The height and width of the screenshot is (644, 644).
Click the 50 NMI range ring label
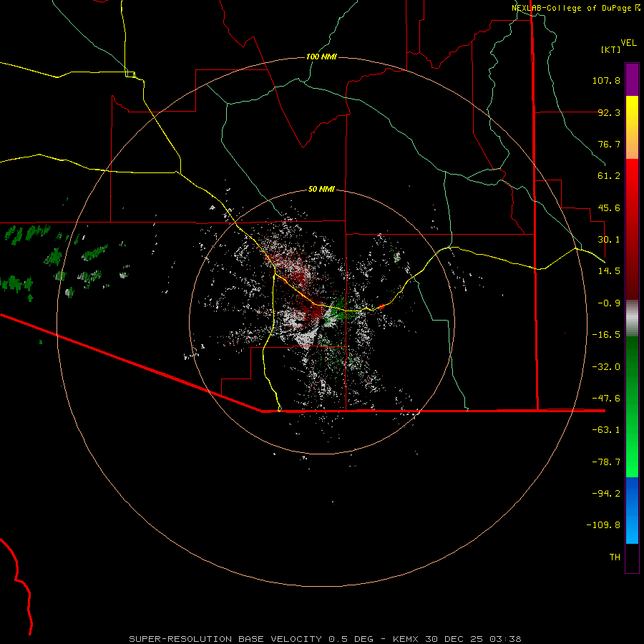(x=321, y=189)
